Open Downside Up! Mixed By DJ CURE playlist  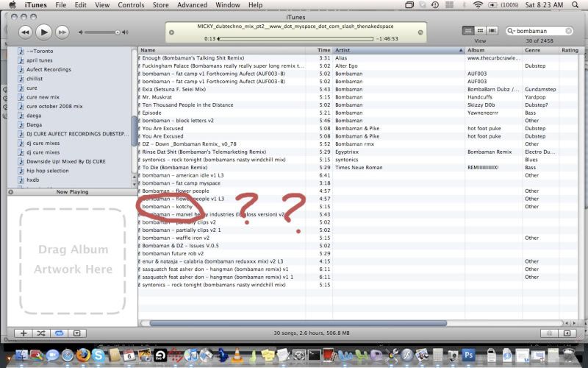click(x=66, y=161)
